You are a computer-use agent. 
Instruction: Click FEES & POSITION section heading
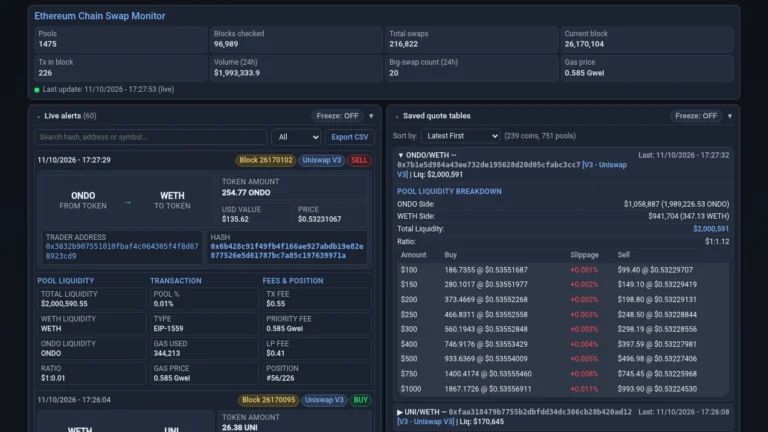point(293,281)
